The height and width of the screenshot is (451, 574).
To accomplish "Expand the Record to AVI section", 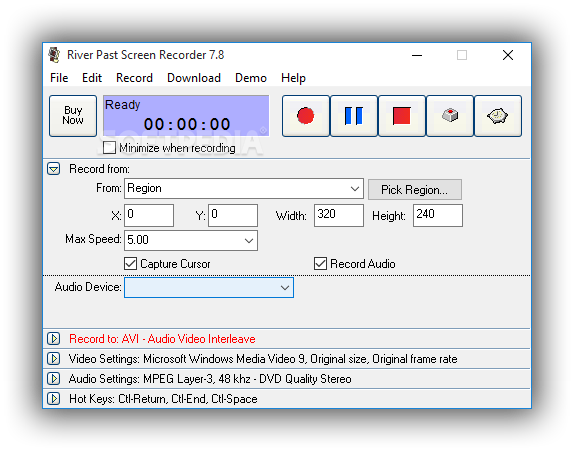I will tap(53, 339).
